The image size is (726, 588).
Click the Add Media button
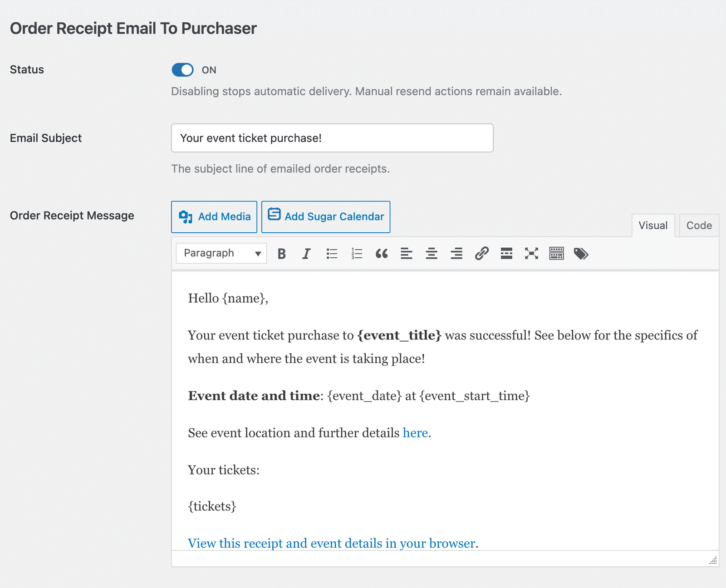(x=214, y=217)
